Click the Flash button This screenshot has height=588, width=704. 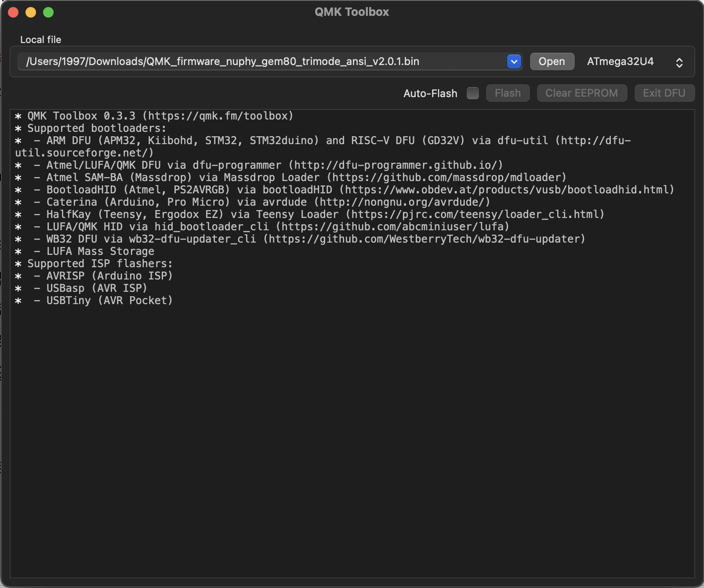click(508, 93)
